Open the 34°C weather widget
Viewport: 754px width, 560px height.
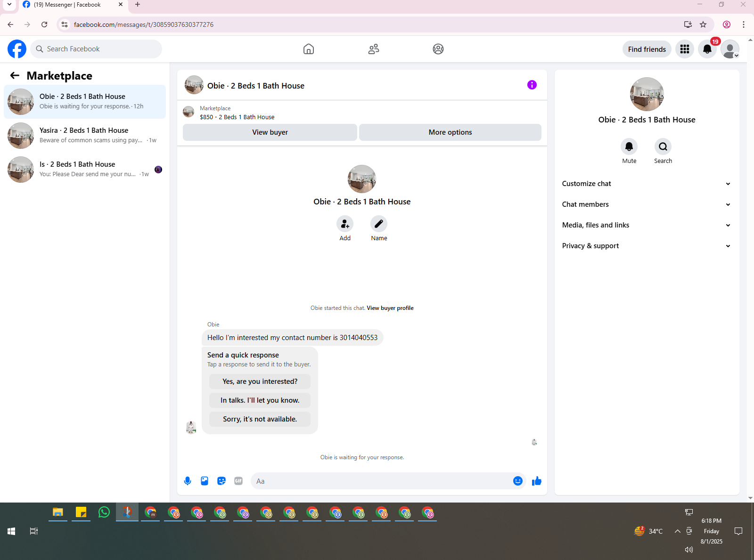click(x=648, y=531)
